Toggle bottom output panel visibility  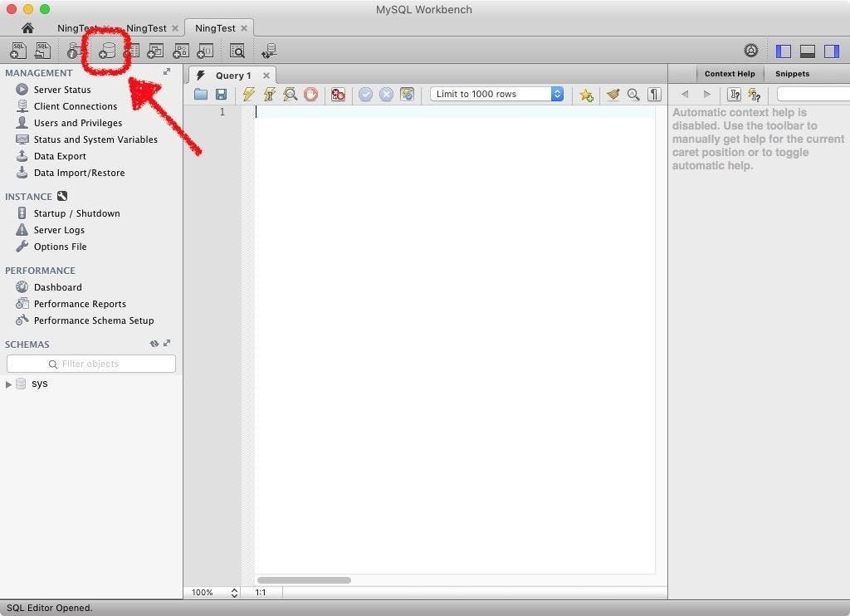(x=808, y=51)
